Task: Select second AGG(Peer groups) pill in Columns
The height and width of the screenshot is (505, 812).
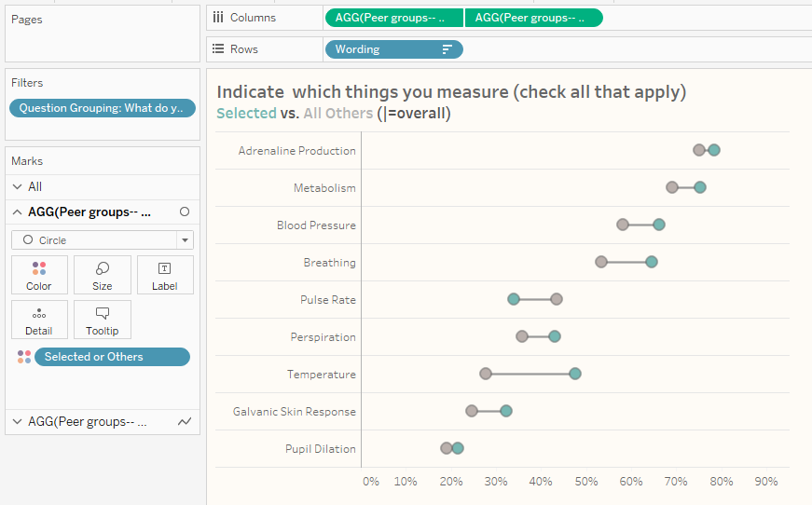Action: point(534,18)
